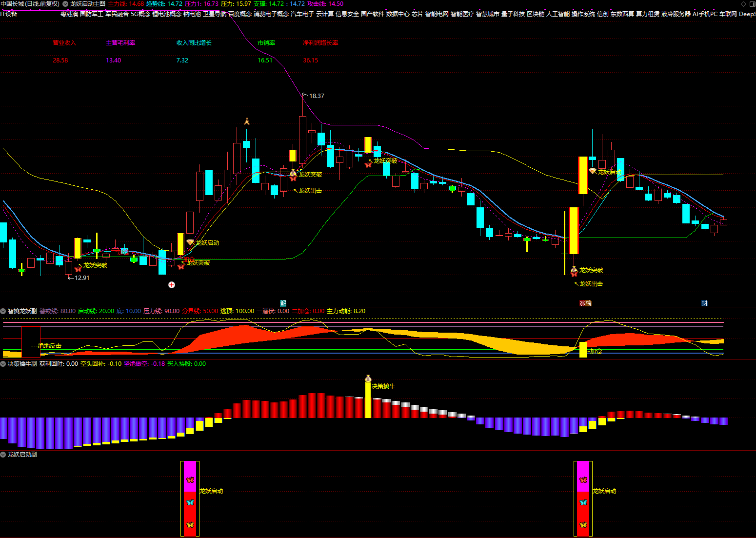Select the 人工智能 concept tag
Viewport: 756px width, 538px height.
click(x=558, y=14)
